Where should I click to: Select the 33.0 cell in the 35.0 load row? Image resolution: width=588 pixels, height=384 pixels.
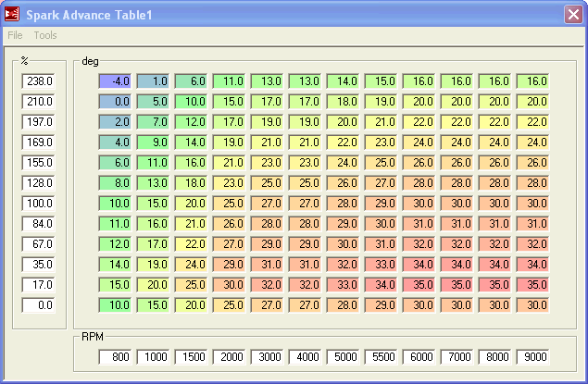click(x=382, y=265)
